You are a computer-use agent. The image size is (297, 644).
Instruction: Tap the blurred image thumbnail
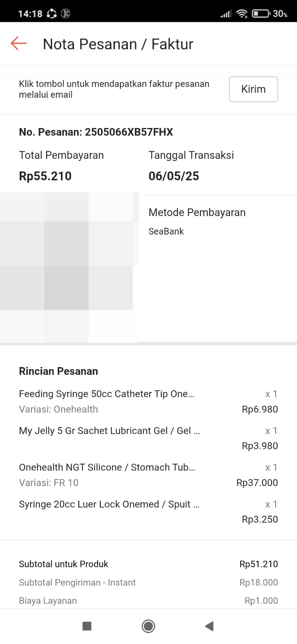[68, 268]
